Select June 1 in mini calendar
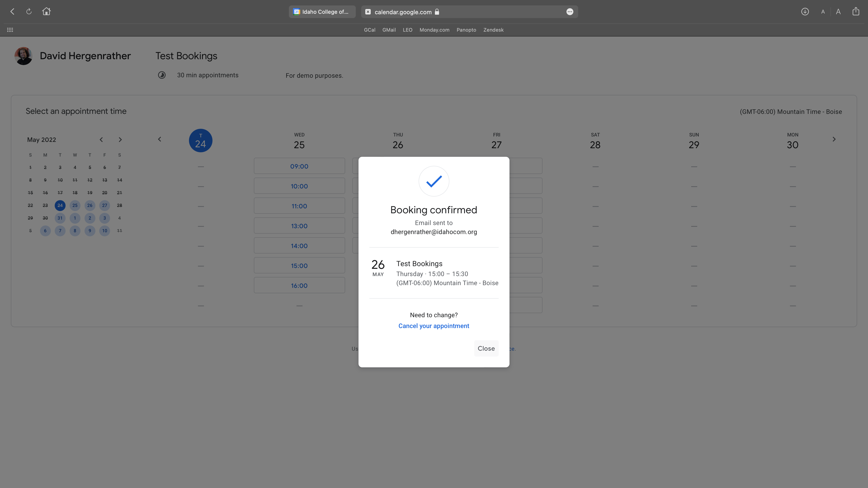868x488 pixels. tap(75, 218)
